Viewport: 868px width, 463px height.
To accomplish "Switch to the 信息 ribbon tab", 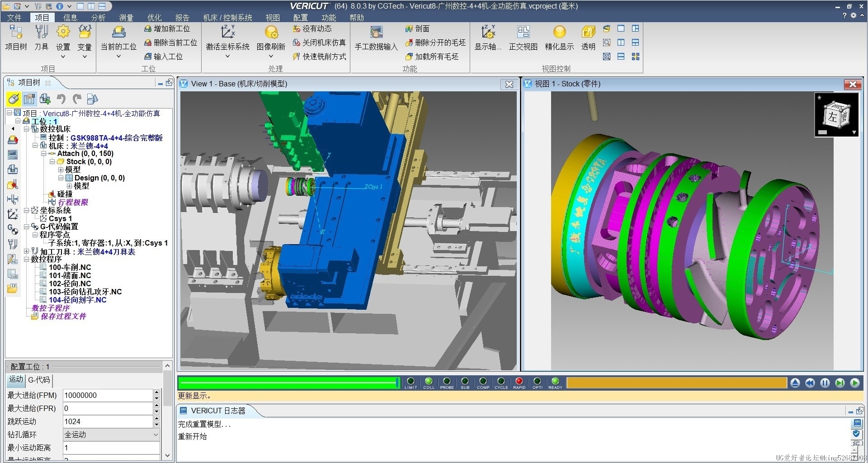I will [x=70, y=18].
